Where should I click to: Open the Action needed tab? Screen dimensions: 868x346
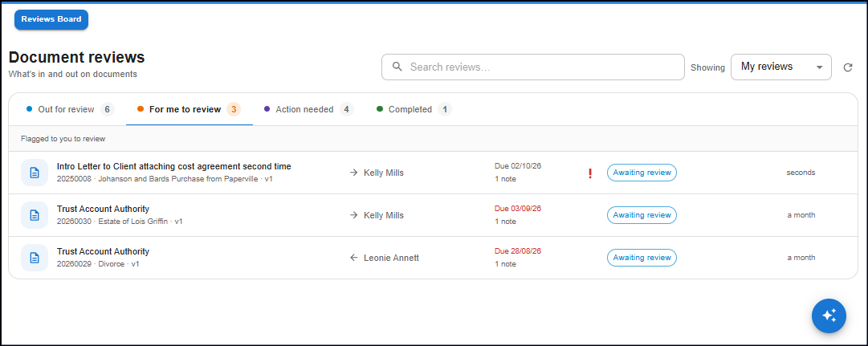tap(308, 110)
